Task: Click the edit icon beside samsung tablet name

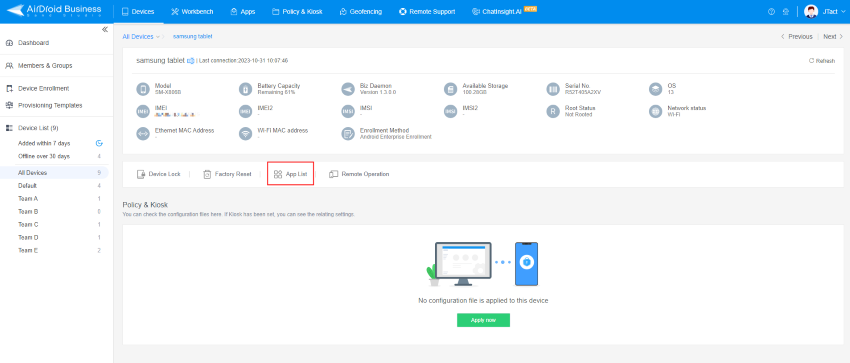Action: pyautogui.click(x=190, y=61)
